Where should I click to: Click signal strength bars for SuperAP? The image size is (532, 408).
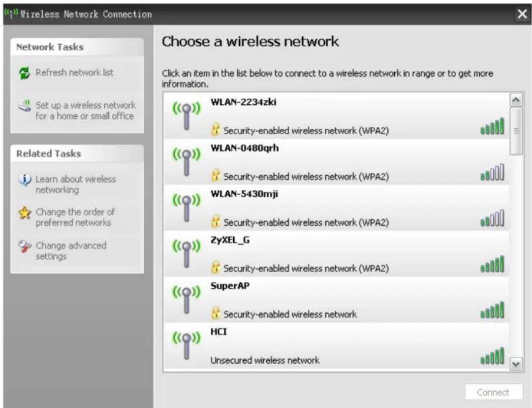492,310
